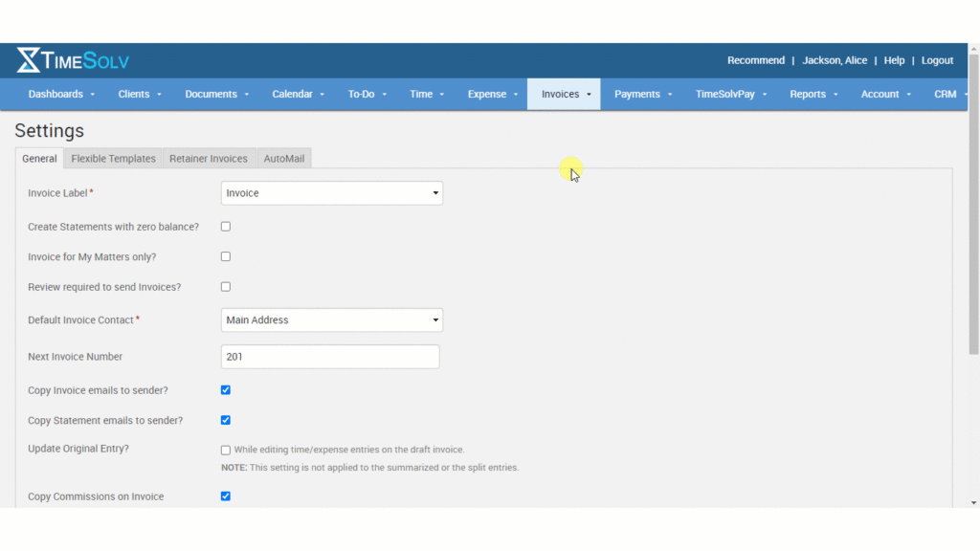Screen dimensions: 980x551
Task: Disable Copy Statement emails to sender
Action: point(225,420)
